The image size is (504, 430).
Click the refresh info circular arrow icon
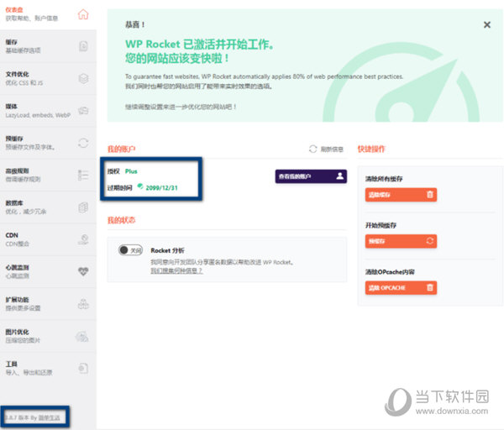click(312, 149)
